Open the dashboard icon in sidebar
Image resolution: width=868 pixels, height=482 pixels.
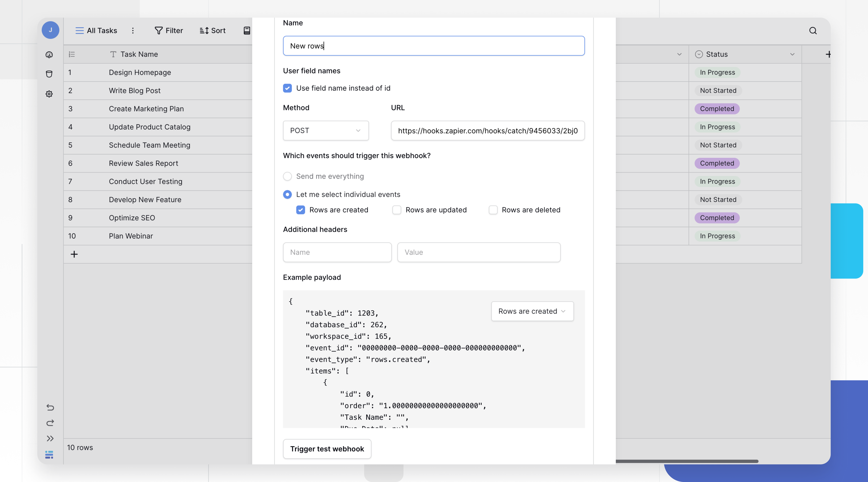(49, 55)
